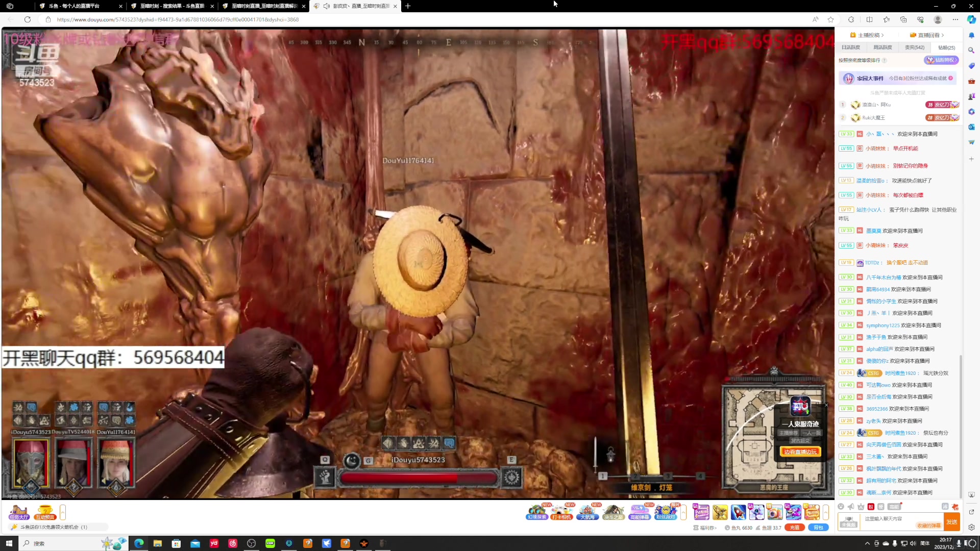Open the Edge sidebar games chess icon
Image resolution: width=980 pixels, height=551 pixels.
click(971, 96)
